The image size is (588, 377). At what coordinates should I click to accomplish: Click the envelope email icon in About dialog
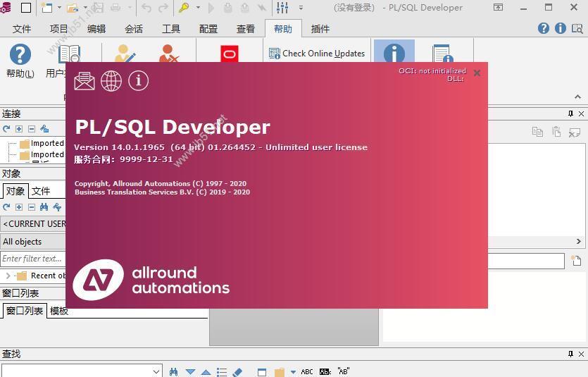click(x=85, y=80)
